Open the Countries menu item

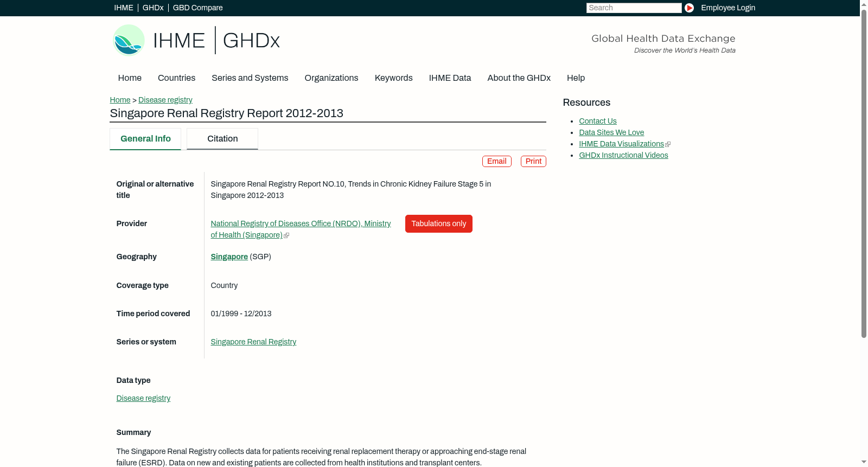click(x=176, y=78)
